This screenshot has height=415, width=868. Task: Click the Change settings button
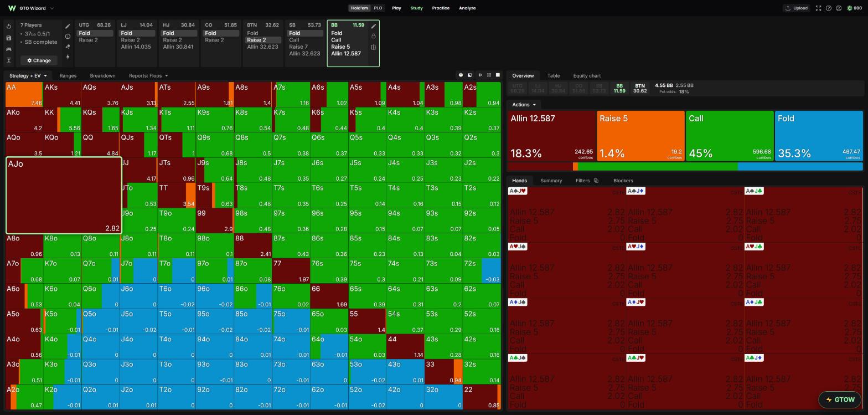pos(39,60)
